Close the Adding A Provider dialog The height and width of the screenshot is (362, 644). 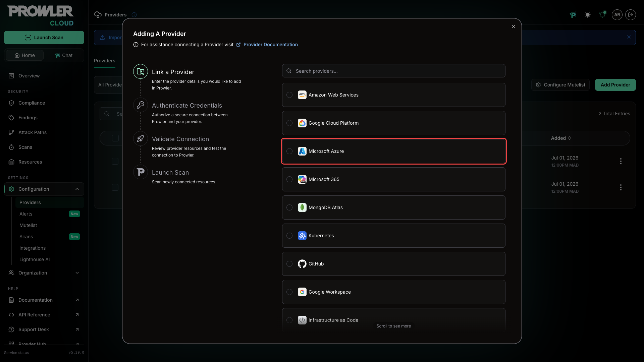pyautogui.click(x=514, y=26)
